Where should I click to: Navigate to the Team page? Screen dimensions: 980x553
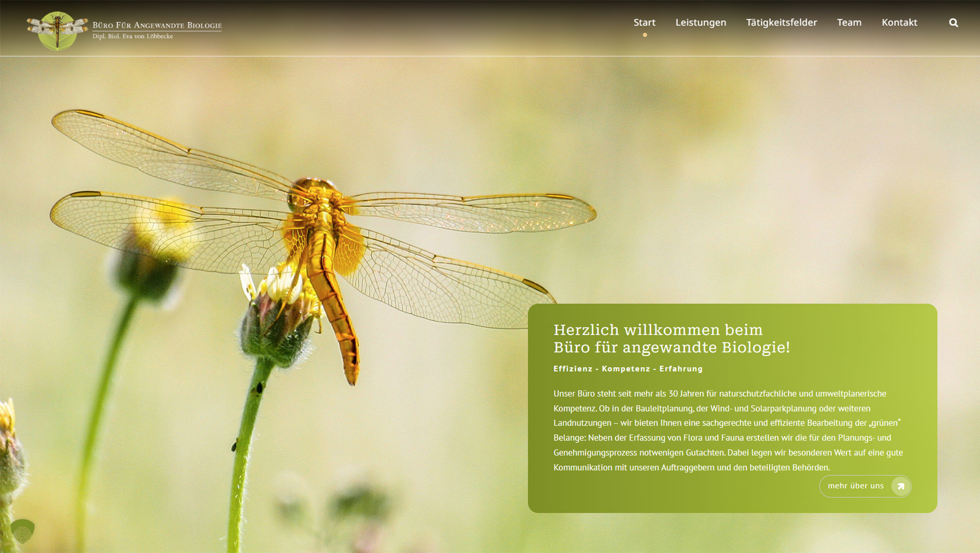pyautogui.click(x=849, y=22)
